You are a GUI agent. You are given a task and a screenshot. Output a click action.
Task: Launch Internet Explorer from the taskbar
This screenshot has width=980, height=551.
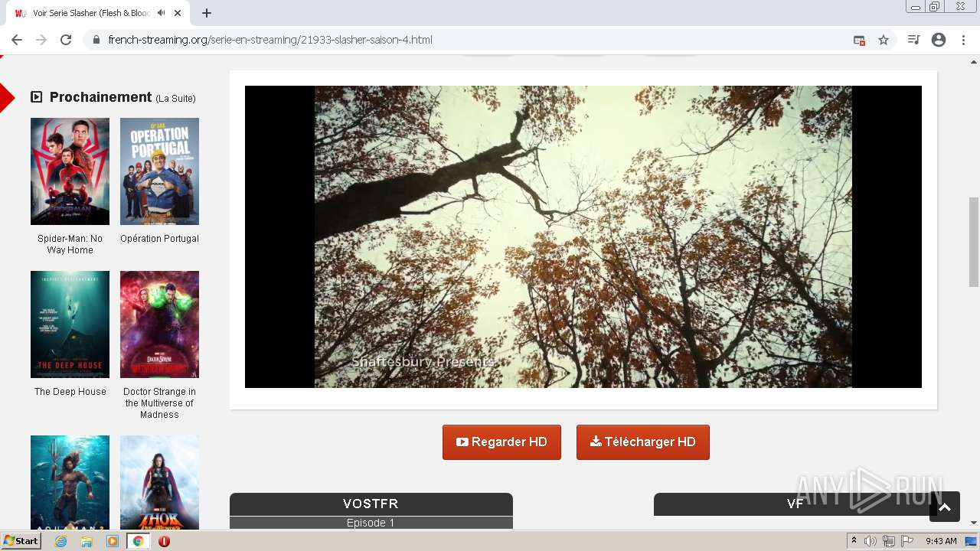(60, 541)
